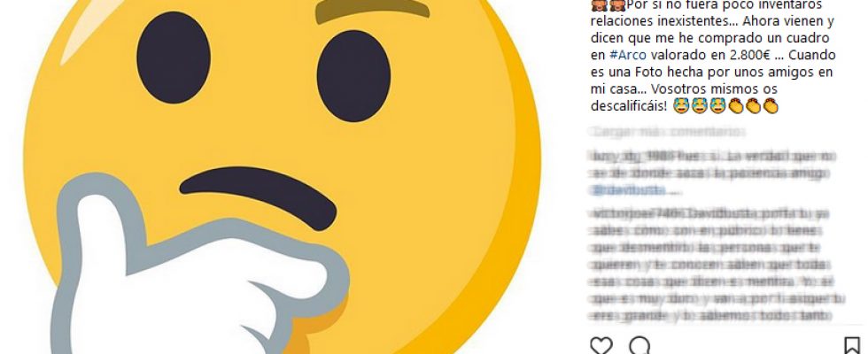Follow the blue @davidbusta mention in comment

click(x=628, y=190)
